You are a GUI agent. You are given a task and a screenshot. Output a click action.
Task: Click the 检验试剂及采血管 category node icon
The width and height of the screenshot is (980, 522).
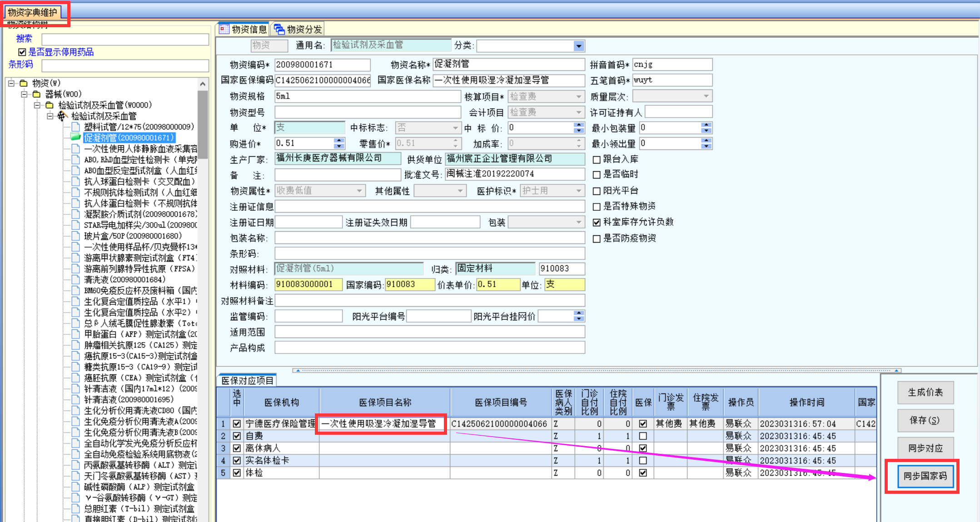[x=63, y=116]
